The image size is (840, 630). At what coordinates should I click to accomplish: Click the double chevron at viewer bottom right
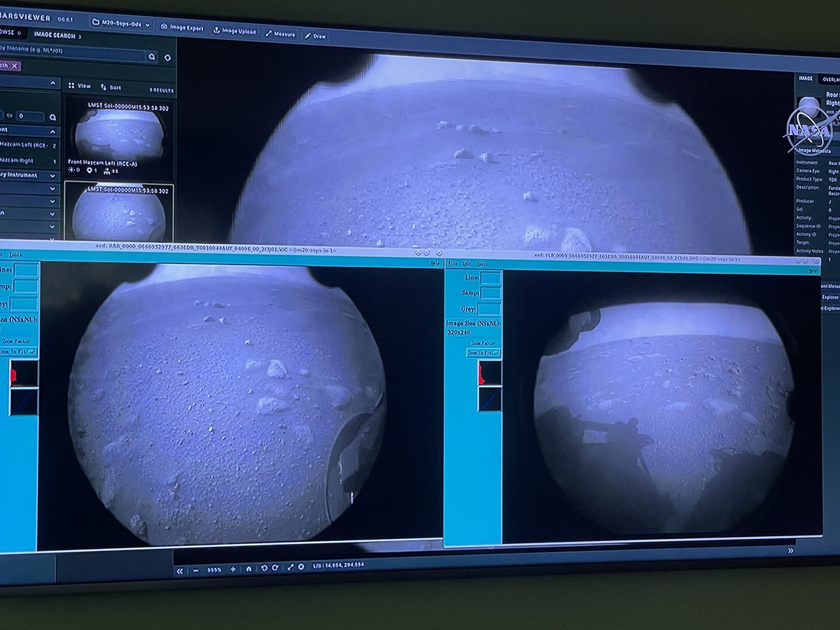click(x=791, y=551)
